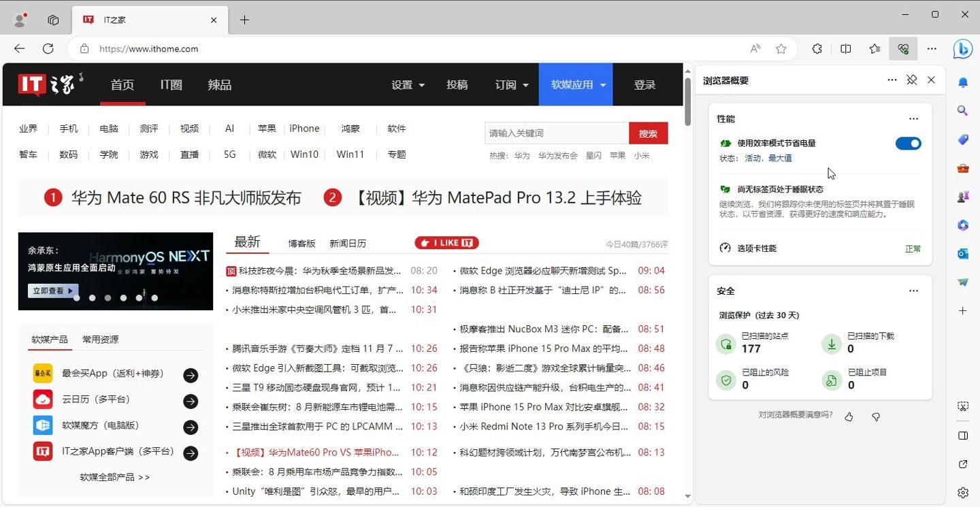Open more options for 浏览器概要 panel
This screenshot has width=980, height=507.
click(892, 80)
